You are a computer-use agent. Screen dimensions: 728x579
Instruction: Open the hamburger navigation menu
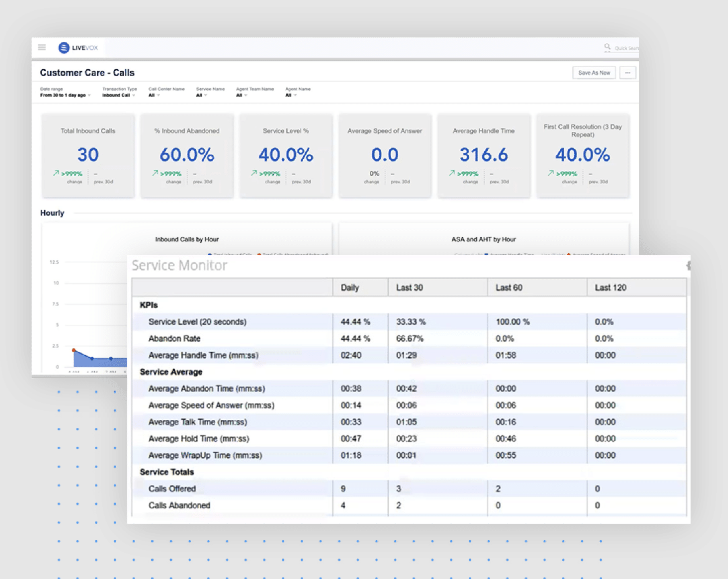click(42, 48)
